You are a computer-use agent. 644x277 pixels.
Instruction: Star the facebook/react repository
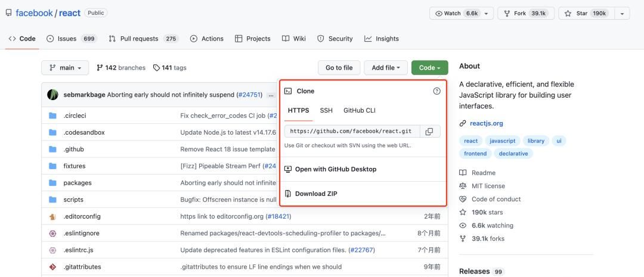coord(584,13)
